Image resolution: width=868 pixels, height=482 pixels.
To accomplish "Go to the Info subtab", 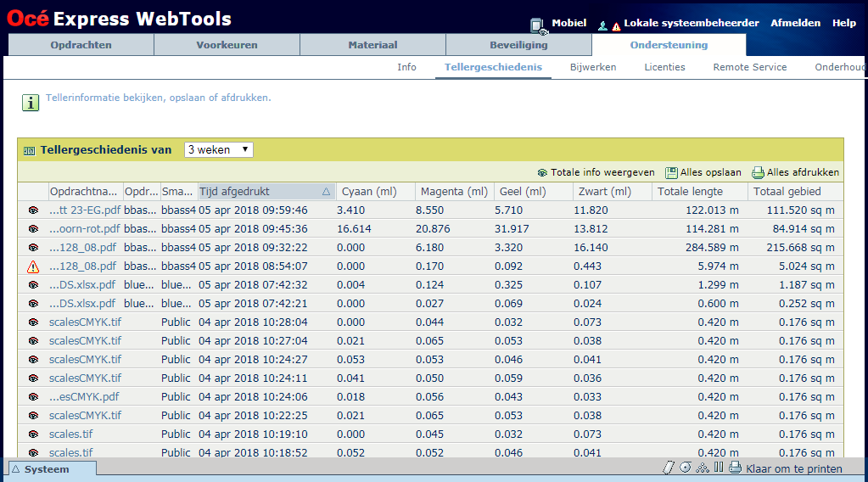I will tap(406, 67).
